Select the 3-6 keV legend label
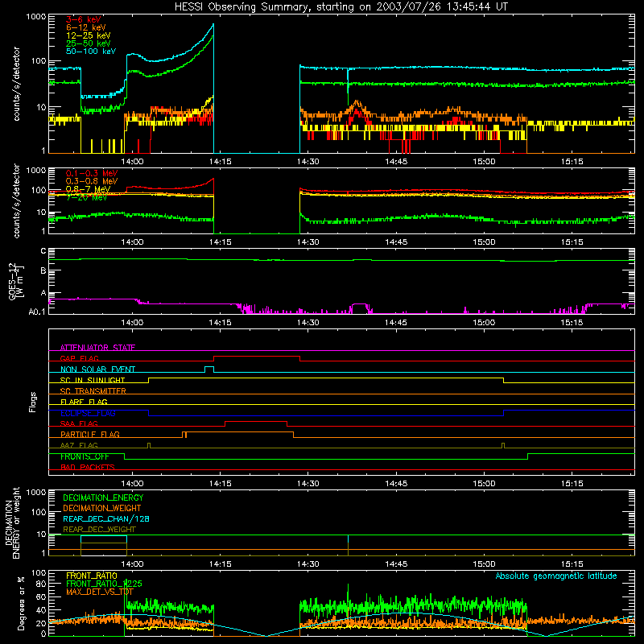This screenshot has width=644, height=644. [83, 19]
